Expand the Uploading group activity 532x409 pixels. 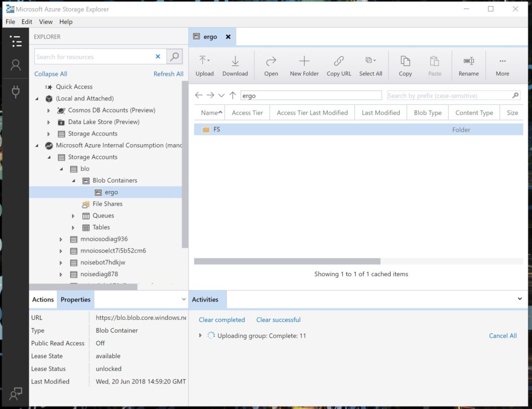(x=201, y=335)
